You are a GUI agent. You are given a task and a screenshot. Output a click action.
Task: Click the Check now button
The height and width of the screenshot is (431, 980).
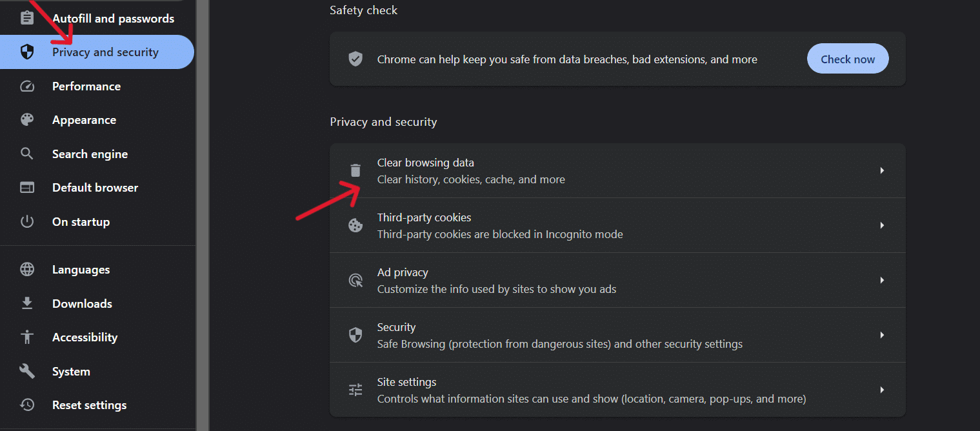pos(848,58)
